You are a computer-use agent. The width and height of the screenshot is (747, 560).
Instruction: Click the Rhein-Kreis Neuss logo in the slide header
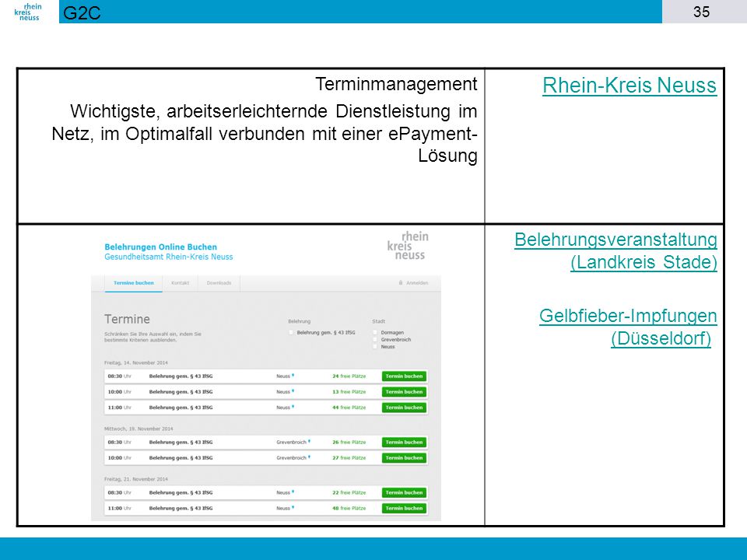click(x=28, y=12)
